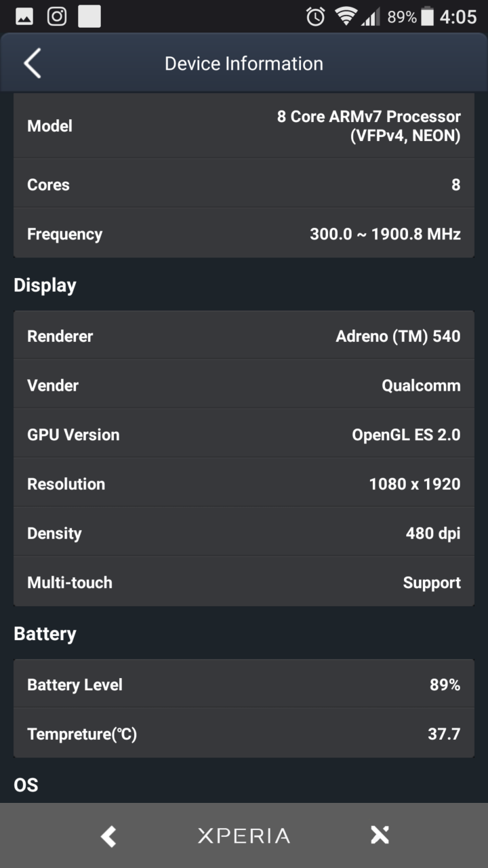Open the picture notification icon
488x868 pixels.
click(24, 16)
